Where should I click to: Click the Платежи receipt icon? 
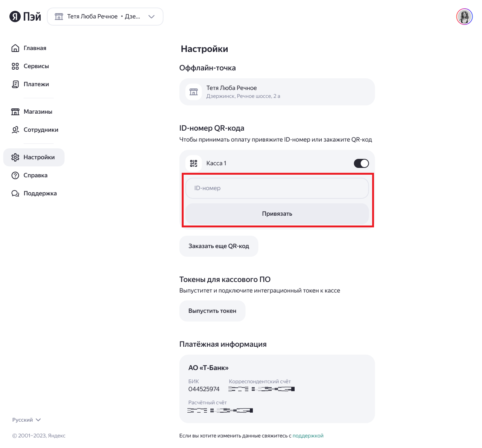click(15, 84)
